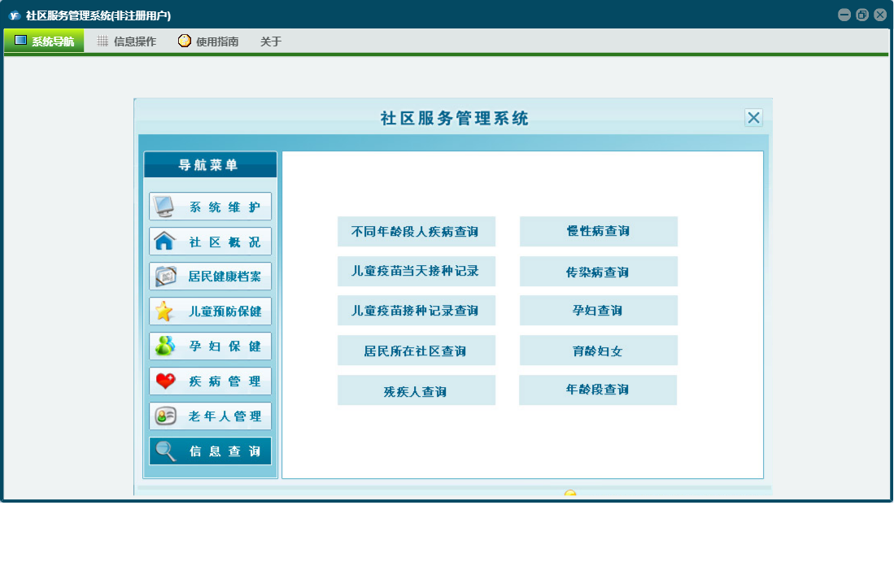Click the yellow star icon for 儿童预防保健
The width and height of the screenshot is (894, 588).
164,311
